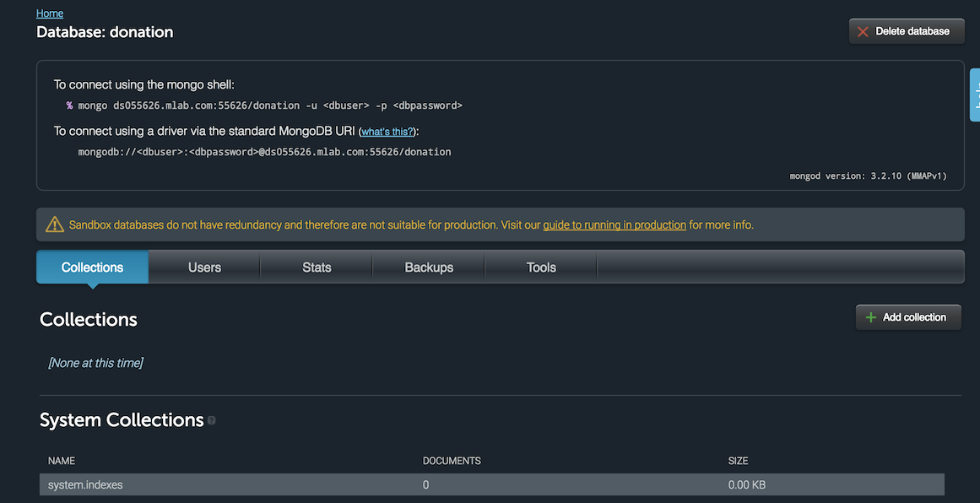
Task: Click the help icon beside System Collections
Action: (x=212, y=420)
